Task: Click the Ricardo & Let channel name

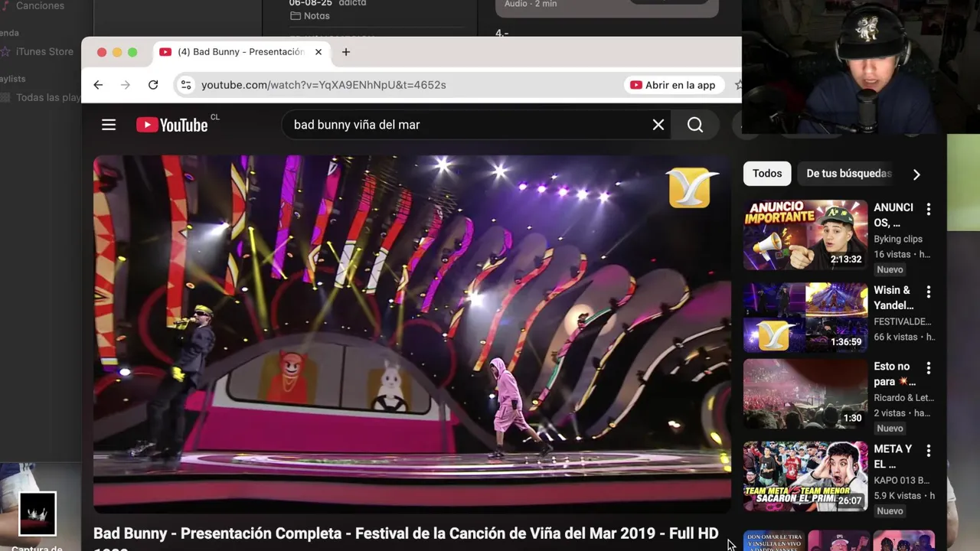Action: coord(904,398)
